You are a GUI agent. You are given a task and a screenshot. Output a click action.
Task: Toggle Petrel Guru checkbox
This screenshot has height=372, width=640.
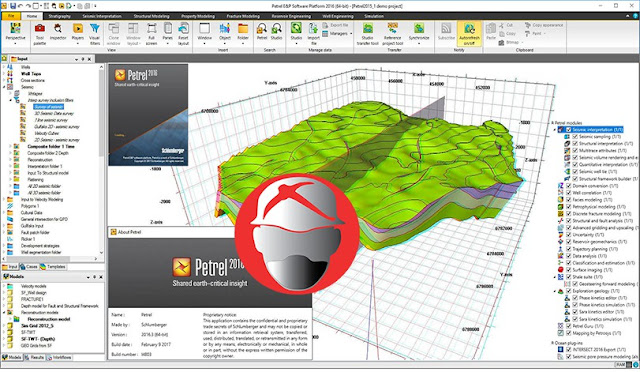(569, 326)
